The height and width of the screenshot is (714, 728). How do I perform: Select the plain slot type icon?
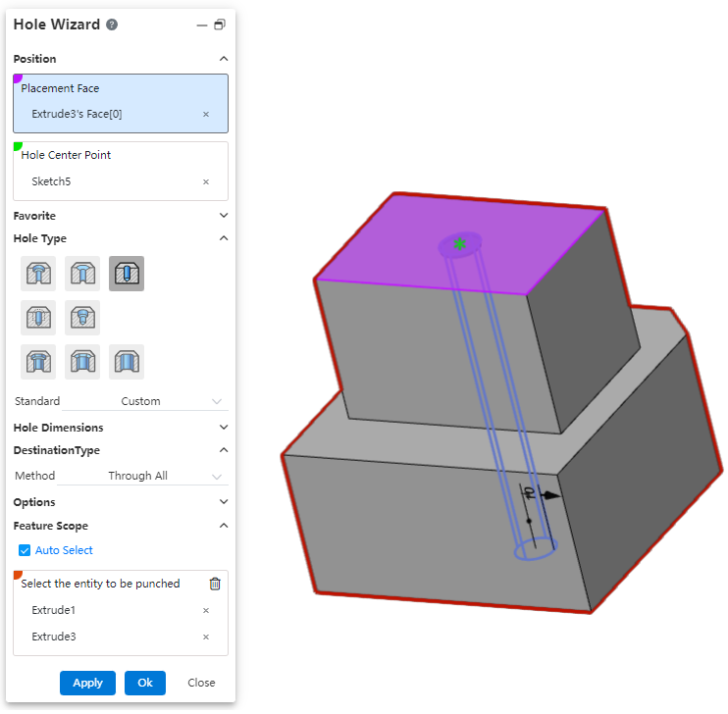(x=127, y=362)
